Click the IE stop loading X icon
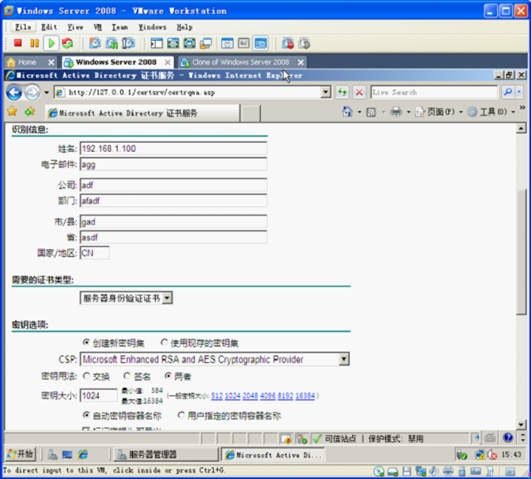The image size is (531, 479). (x=359, y=92)
